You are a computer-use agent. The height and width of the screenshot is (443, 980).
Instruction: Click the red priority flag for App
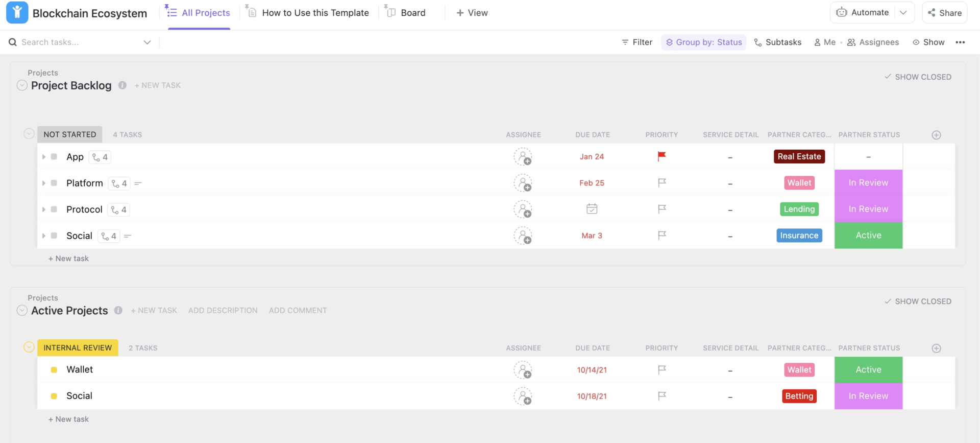click(661, 156)
